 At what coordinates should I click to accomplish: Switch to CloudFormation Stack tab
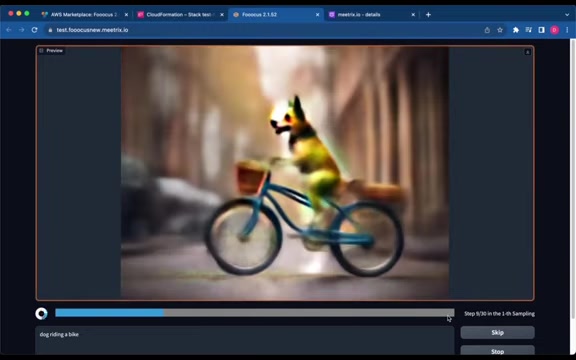pyautogui.click(x=180, y=15)
